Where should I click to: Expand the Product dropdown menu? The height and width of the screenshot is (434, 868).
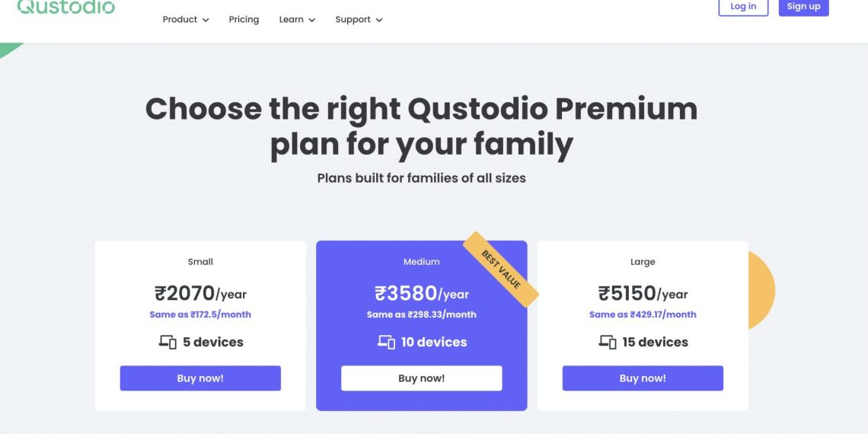pyautogui.click(x=185, y=20)
